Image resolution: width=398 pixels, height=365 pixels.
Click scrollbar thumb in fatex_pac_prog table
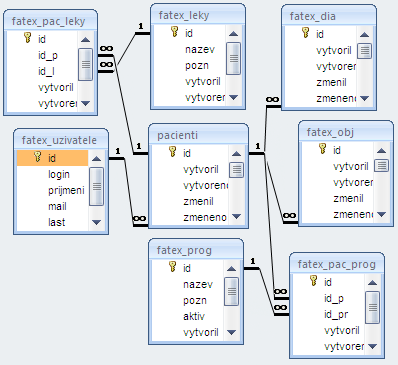coord(372,307)
